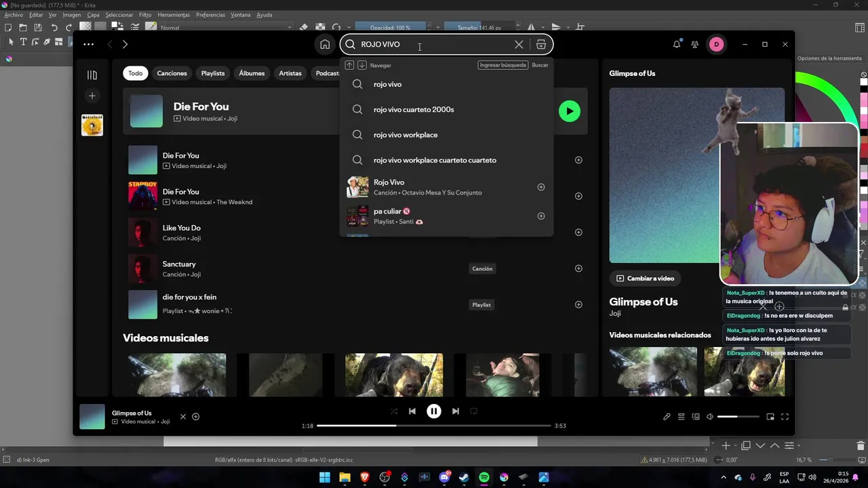Seek on the song progress bar
Viewport: 868px width, 488px height.
point(434,426)
